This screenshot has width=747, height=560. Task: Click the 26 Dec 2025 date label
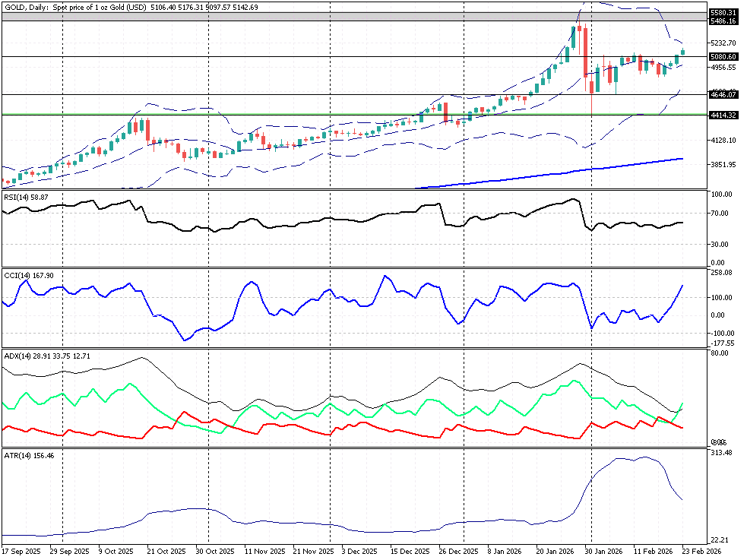pyautogui.click(x=460, y=550)
